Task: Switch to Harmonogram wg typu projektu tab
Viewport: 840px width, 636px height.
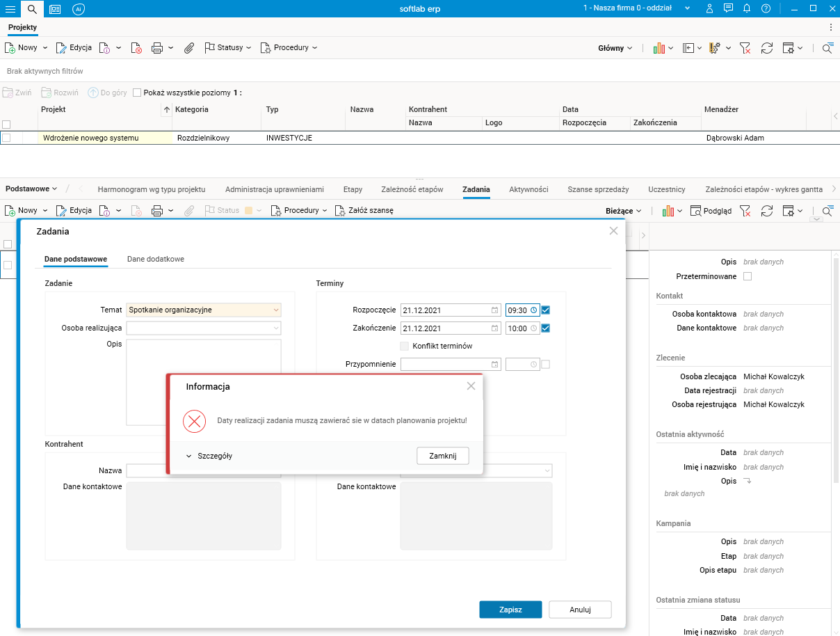Action: coord(152,189)
